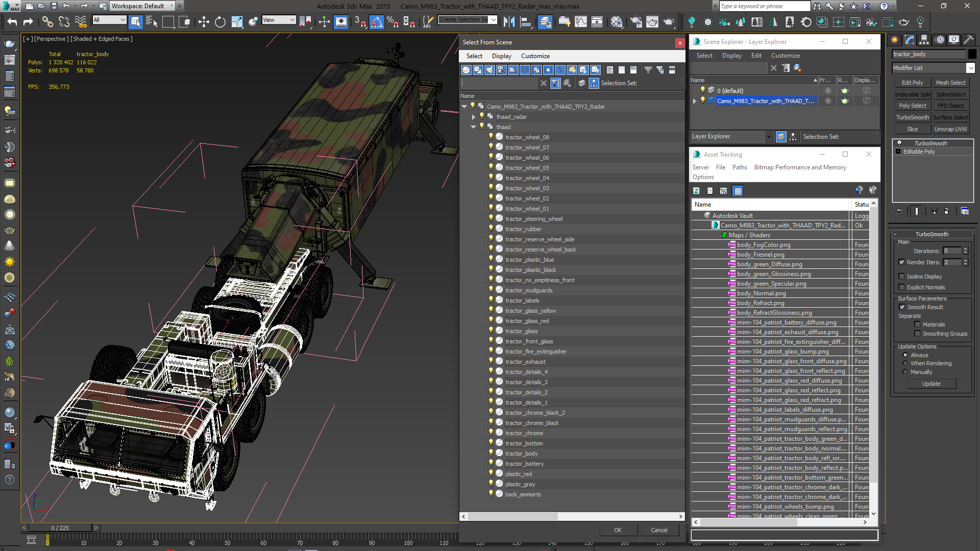
Task: Open Select by Name tool
Action: tap(152, 21)
